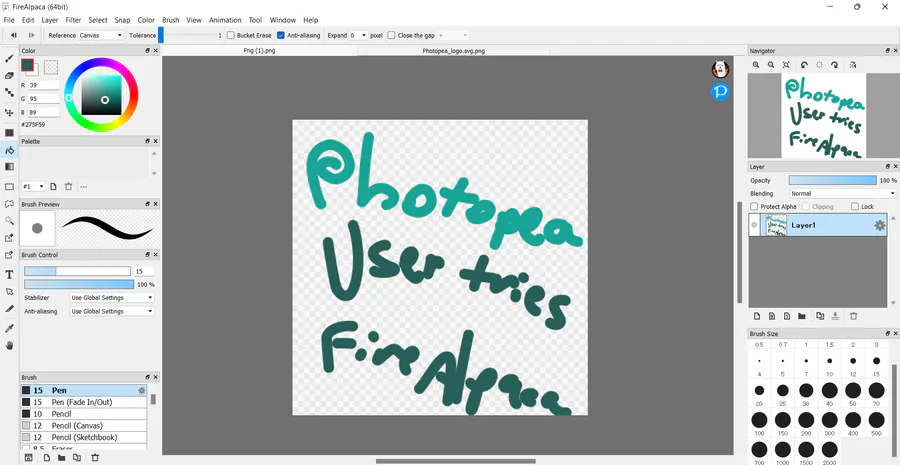Delete palette color with trash icon
The image size is (900, 465).
(68, 187)
